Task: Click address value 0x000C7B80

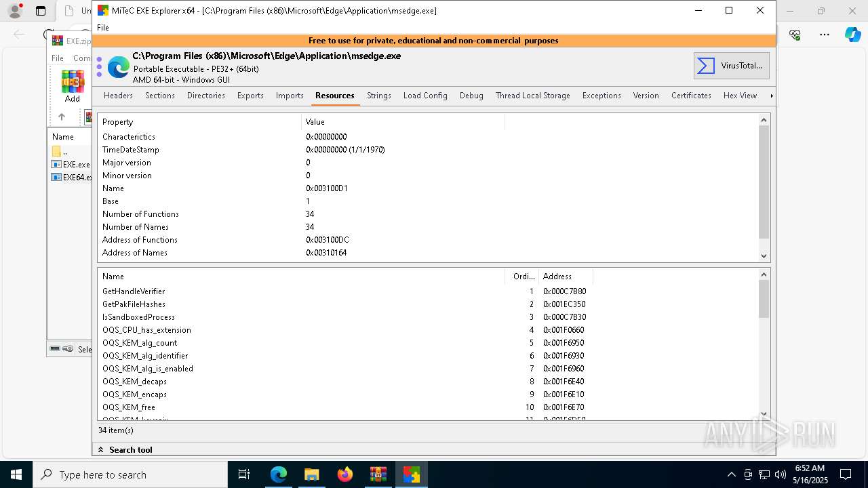Action: coord(564,291)
